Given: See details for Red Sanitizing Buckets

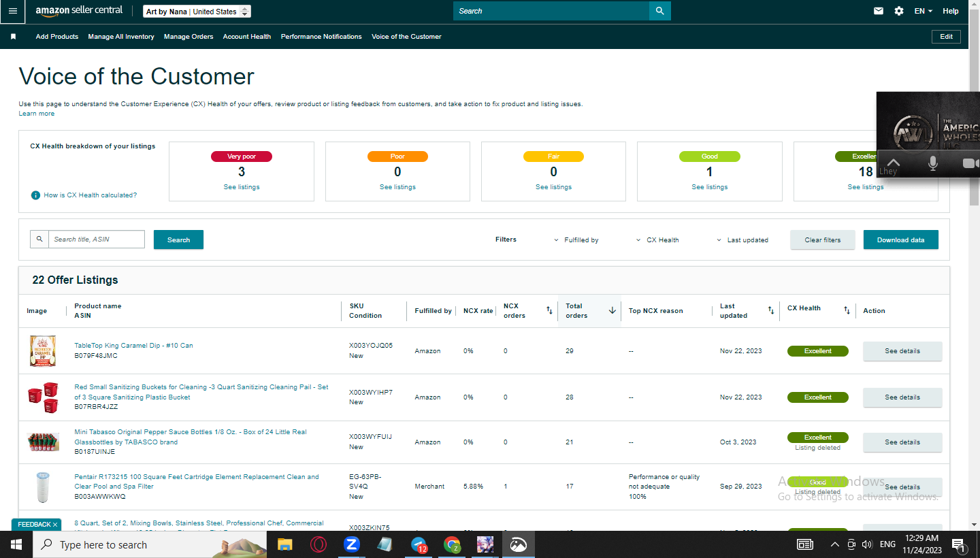Looking at the screenshot, I should (x=902, y=397).
